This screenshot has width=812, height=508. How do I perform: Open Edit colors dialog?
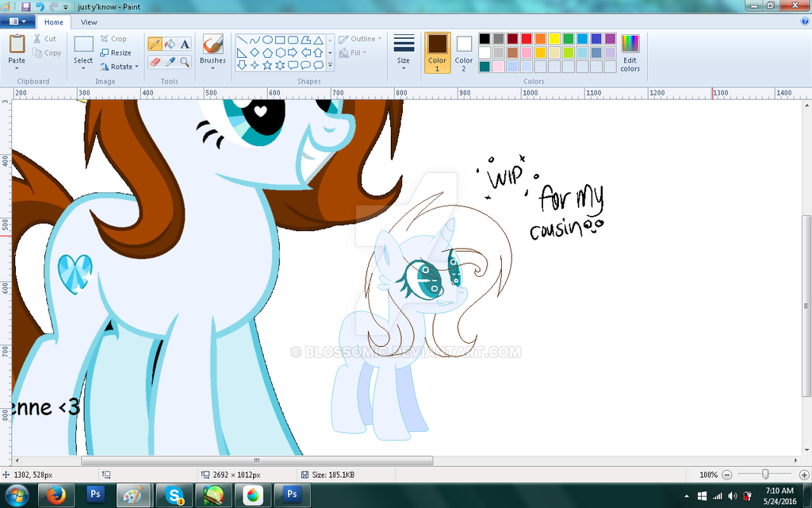click(x=630, y=52)
